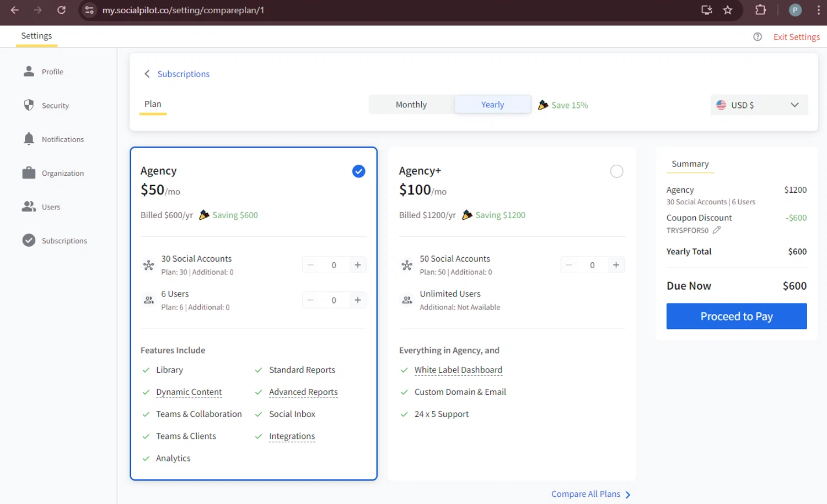827x504 pixels.
Task: Open site information icon in address bar
Action: (x=89, y=10)
